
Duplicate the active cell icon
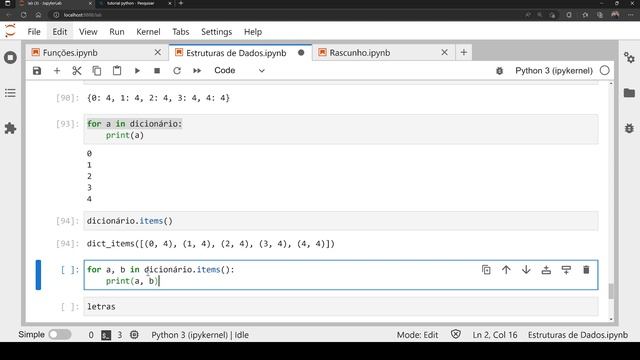coord(486,270)
